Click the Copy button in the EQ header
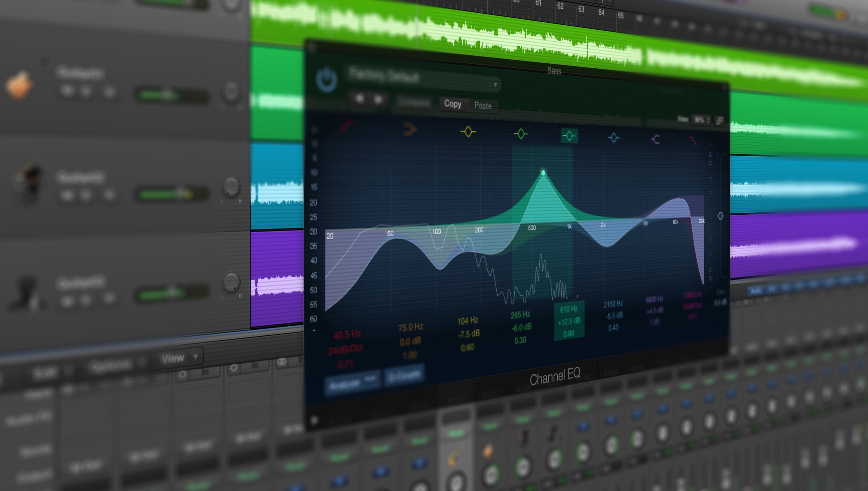 coord(453,104)
